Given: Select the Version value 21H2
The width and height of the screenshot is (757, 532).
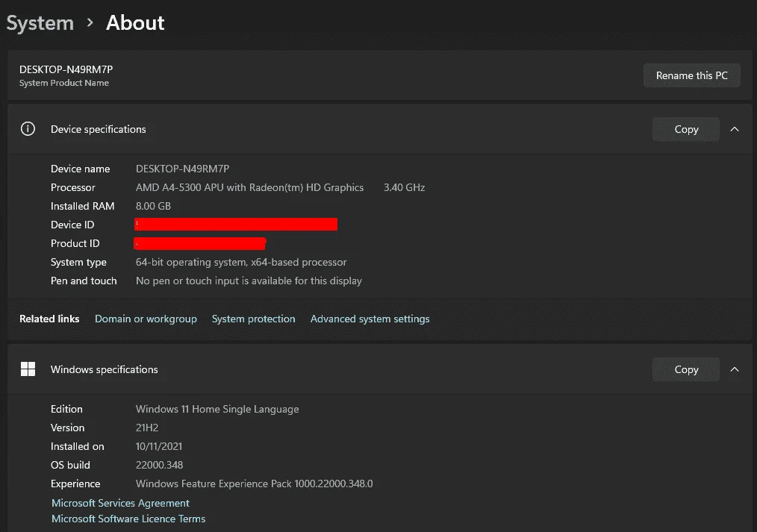Looking at the screenshot, I should pos(147,428).
